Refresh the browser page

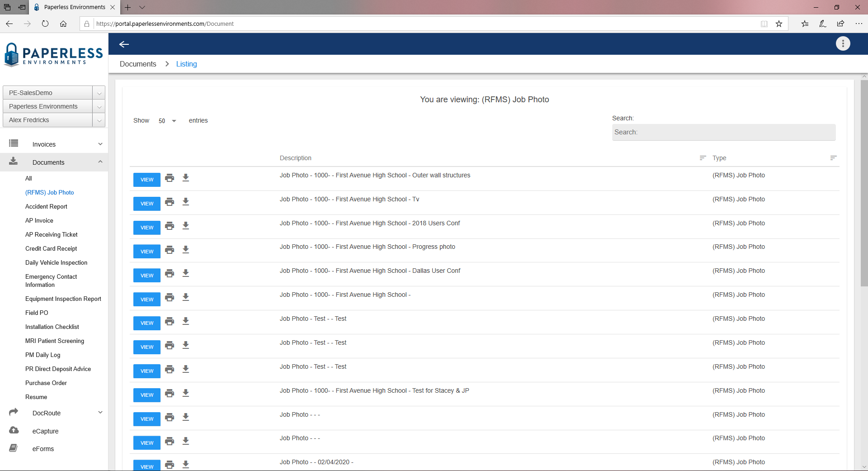(45, 24)
